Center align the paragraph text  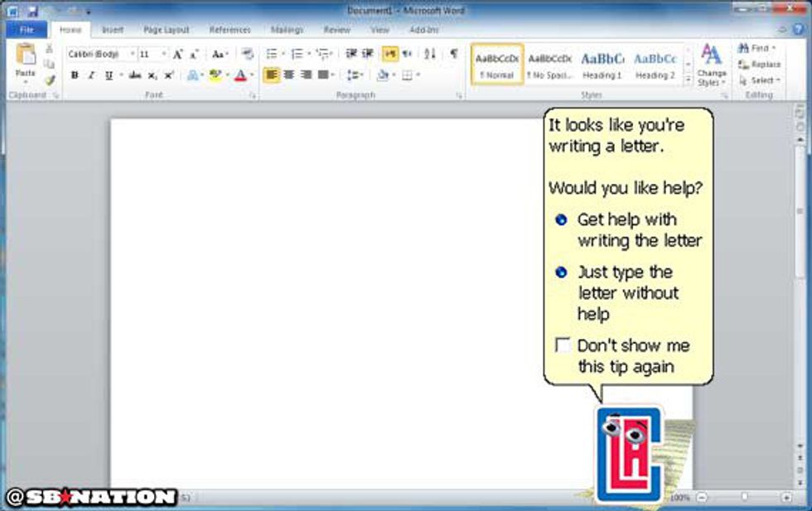tap(289, 75)
